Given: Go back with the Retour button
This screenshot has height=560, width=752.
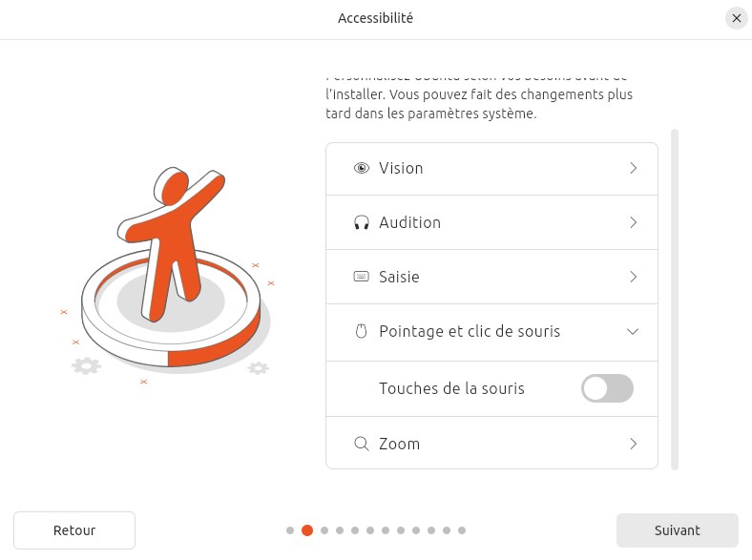Looking at the screenshot, I should (74, 530).
